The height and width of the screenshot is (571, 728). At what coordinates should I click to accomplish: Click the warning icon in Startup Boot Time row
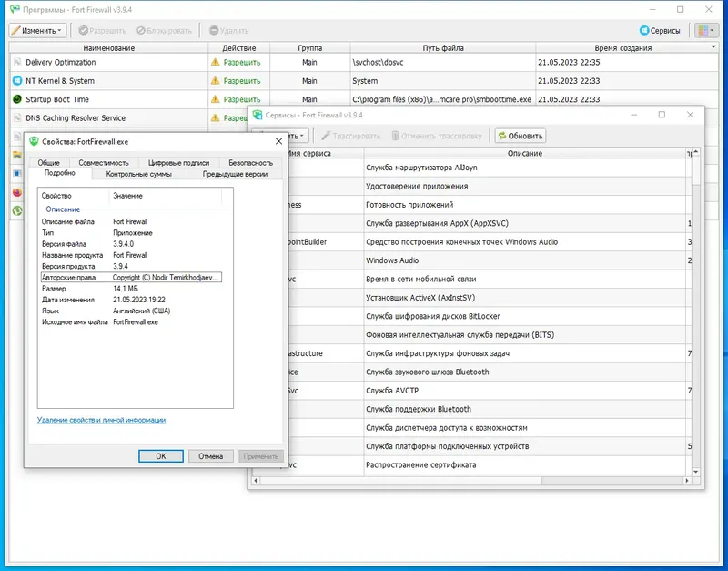tap(215, 99)
